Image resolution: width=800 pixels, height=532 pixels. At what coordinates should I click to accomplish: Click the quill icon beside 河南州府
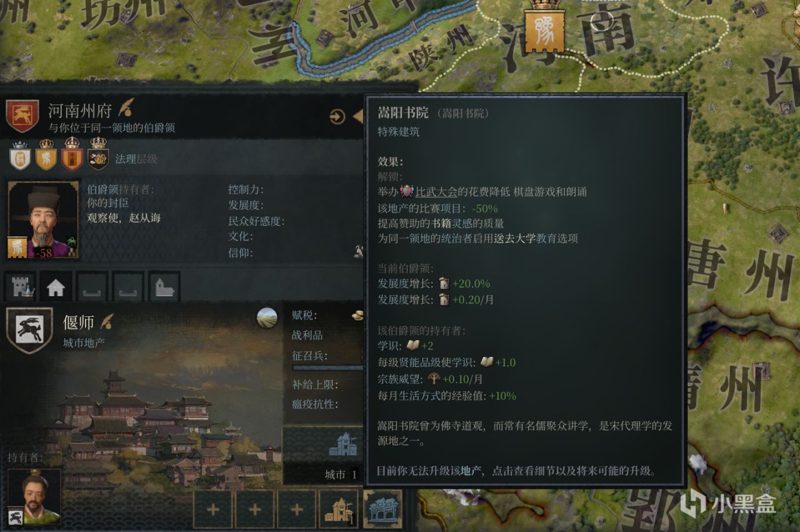point(125,109)
